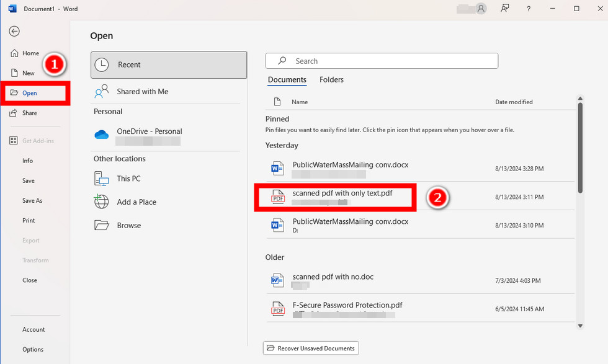Image resolution: width=608 pixels, height=364 pixels.
Task: Open Help via the question mark icon
Action: (x=528, y=9)
